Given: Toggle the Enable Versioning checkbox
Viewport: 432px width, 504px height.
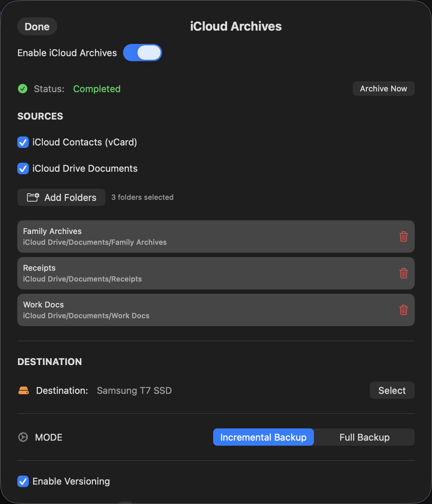Looking at the screenshot, I should click(x=23, y=481).
